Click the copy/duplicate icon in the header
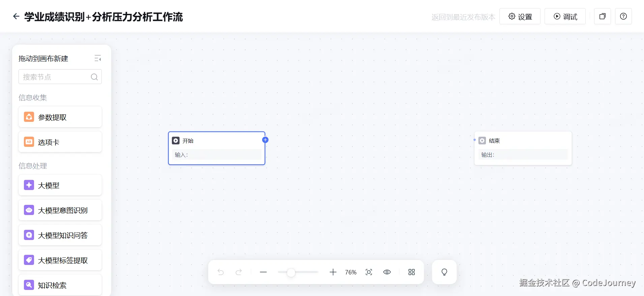The height and width of the screenshot is (296, 644). (x=602, y=17)
